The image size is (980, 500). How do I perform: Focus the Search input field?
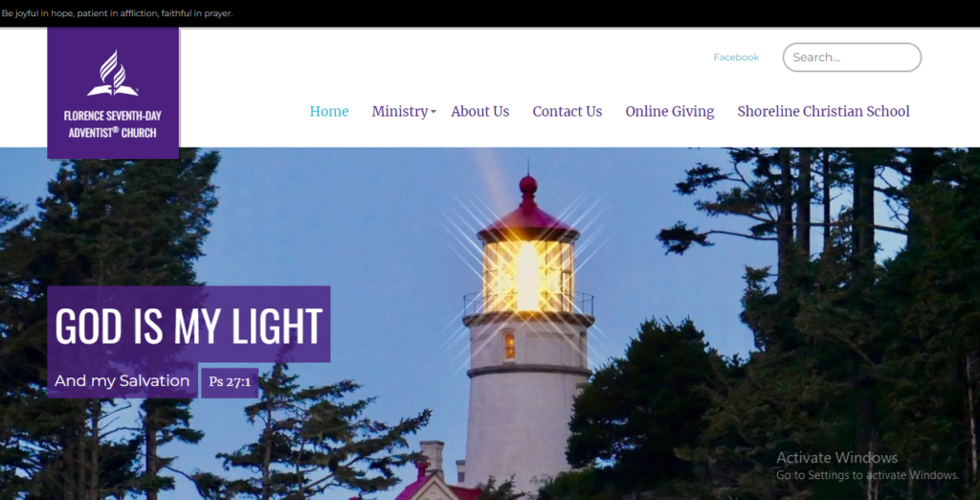pyautogui.click(x=852, y=57)
